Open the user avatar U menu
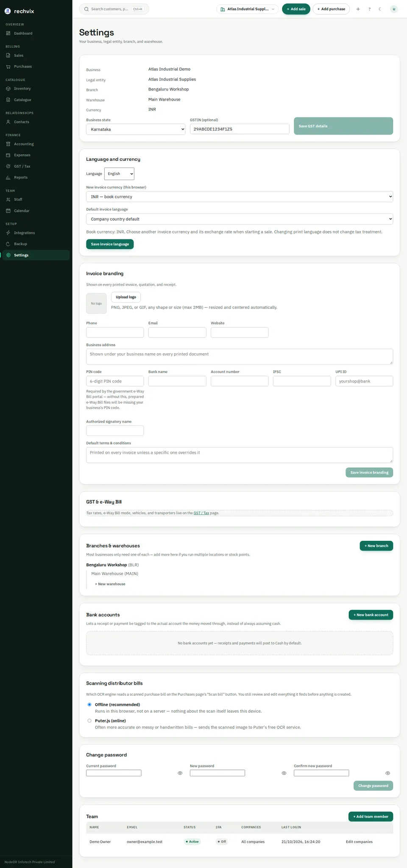This screenshot has width=407, height=868. pyautogui.click(x=394, y=9)
